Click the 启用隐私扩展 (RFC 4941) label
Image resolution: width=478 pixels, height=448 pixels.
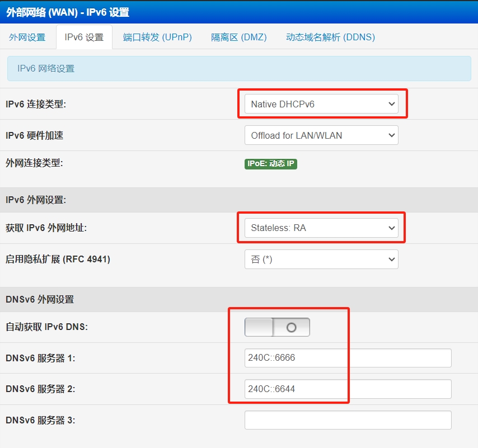[x=58, y=259]
